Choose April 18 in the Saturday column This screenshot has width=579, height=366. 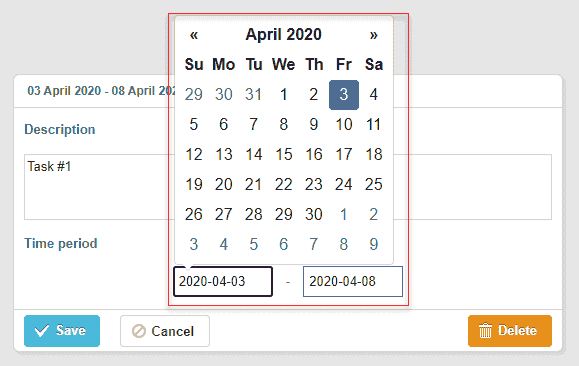[x=374, y=154]
